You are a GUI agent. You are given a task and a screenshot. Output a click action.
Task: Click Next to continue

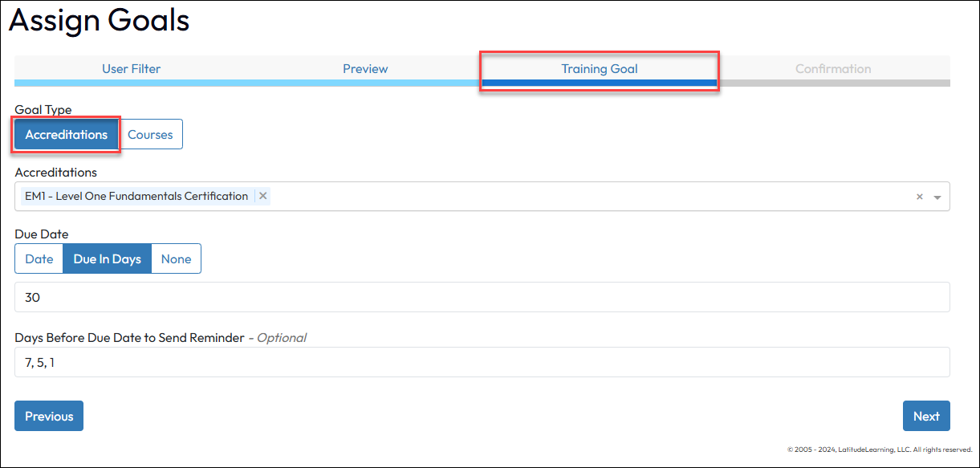[925, 416]
